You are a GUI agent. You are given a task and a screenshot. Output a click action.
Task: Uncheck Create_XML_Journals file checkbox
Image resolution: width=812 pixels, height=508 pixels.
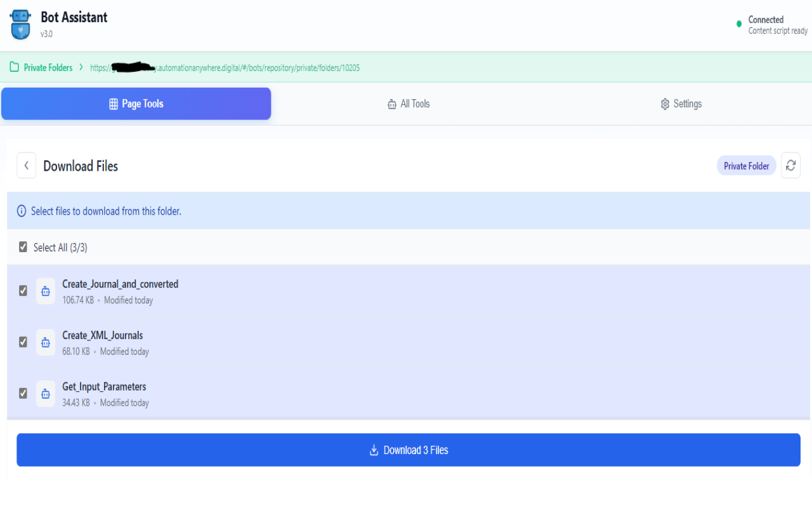(23, 342)
